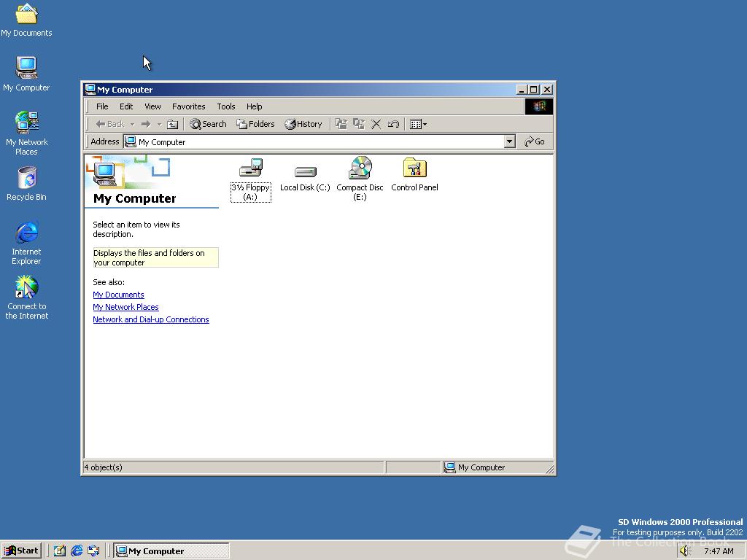Open the Back history dropdown arrow
The width and height of the screenshot is (747, 560).
(x=133, y=124)
